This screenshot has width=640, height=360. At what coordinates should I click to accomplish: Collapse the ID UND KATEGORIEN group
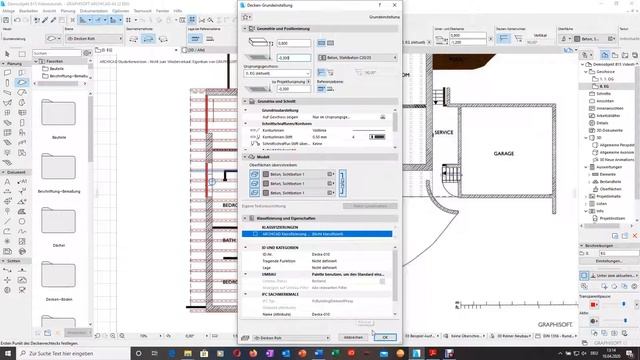pyautogui.click(x=246, y=247)
